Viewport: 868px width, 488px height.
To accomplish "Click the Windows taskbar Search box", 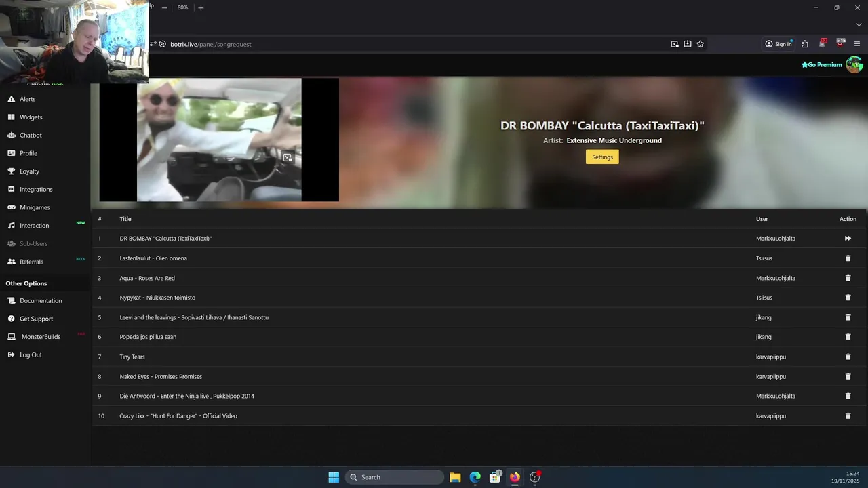I will point(395,477).
